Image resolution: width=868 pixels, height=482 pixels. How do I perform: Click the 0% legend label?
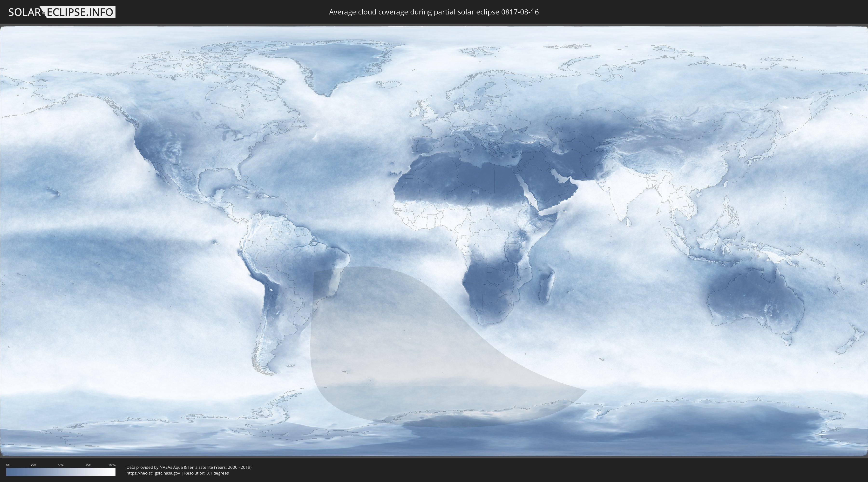[x=8, y=465]
